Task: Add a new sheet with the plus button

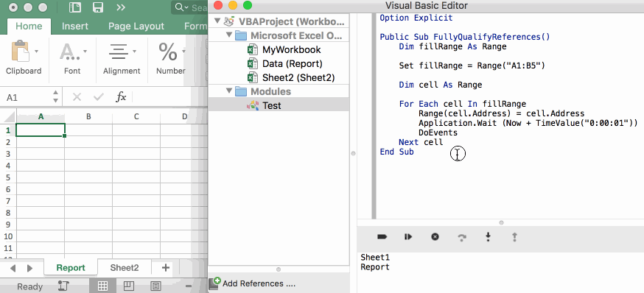Action: [166, 268]
